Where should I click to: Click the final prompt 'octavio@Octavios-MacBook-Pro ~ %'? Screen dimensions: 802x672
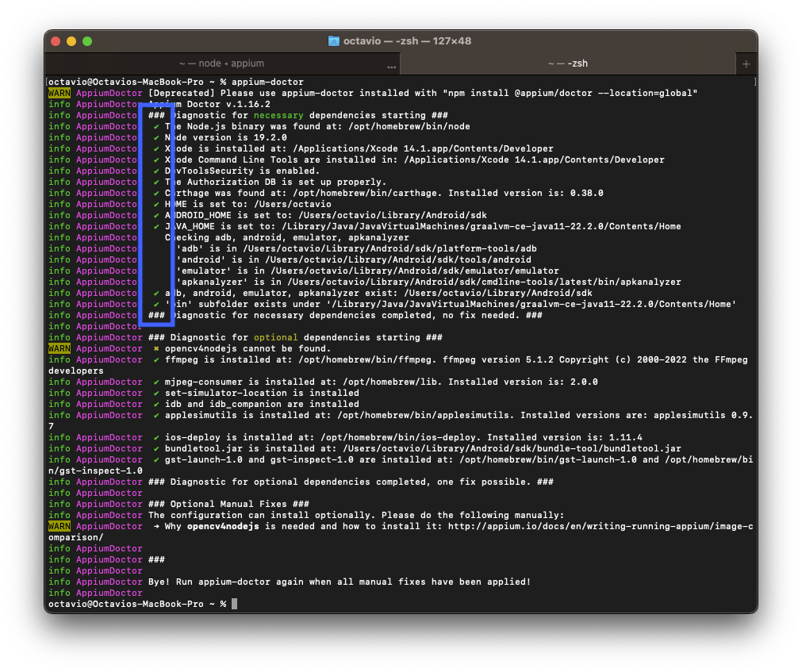[x=137, y=604]
